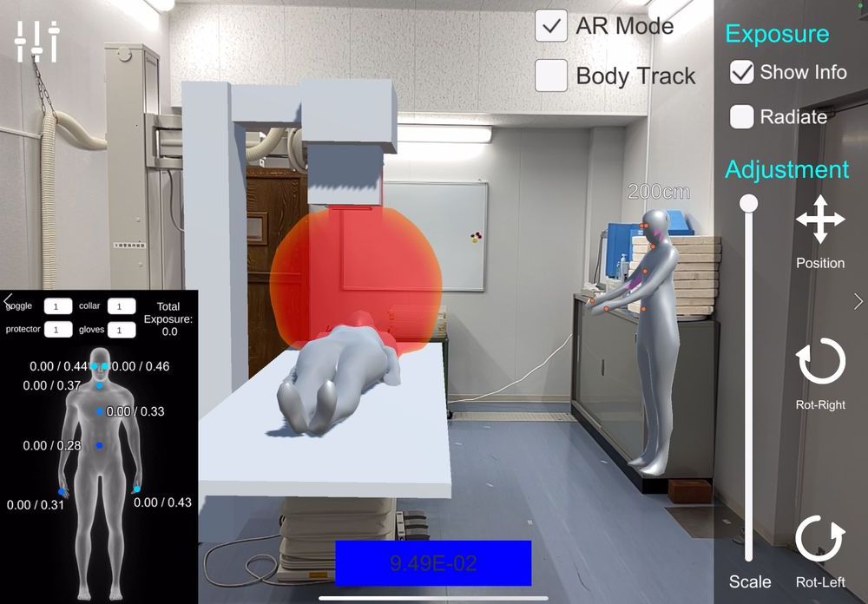Uncheck the Show Info checkbox
This screenshot has height=604, width=868.
(x=742, y=72)
